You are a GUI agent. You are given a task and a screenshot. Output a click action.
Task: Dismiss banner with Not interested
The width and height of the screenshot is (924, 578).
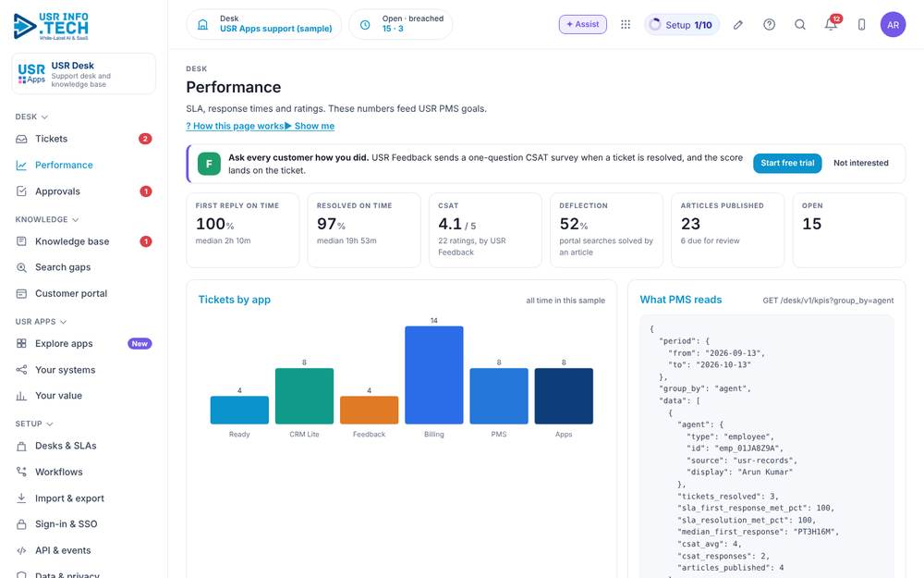coord(861,164)
